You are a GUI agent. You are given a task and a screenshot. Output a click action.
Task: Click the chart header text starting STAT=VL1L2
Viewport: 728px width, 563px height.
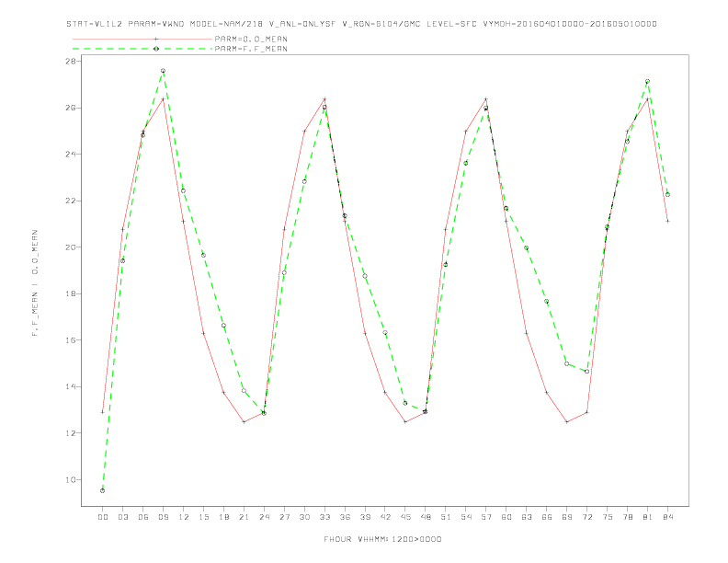pyautogui.click(x=361, y=24)
